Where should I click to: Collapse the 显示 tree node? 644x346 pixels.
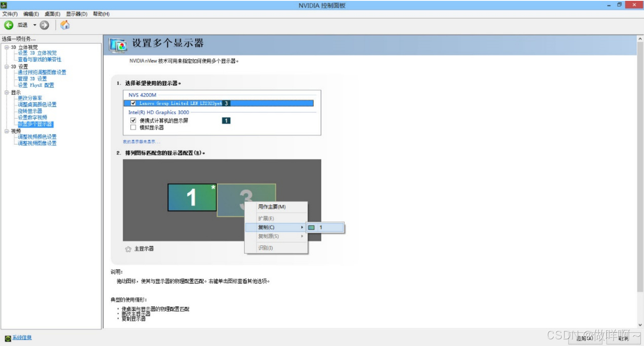[7, 92]
